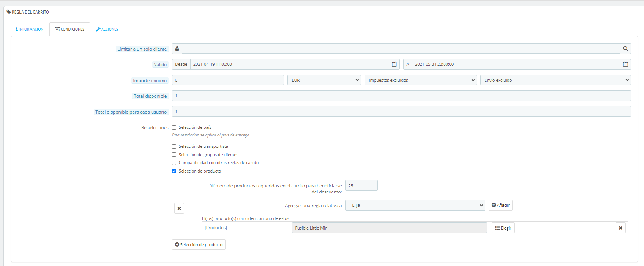Click the user icon beside customer field
Screen dimensions: 644x266
[x=177, y=49]
